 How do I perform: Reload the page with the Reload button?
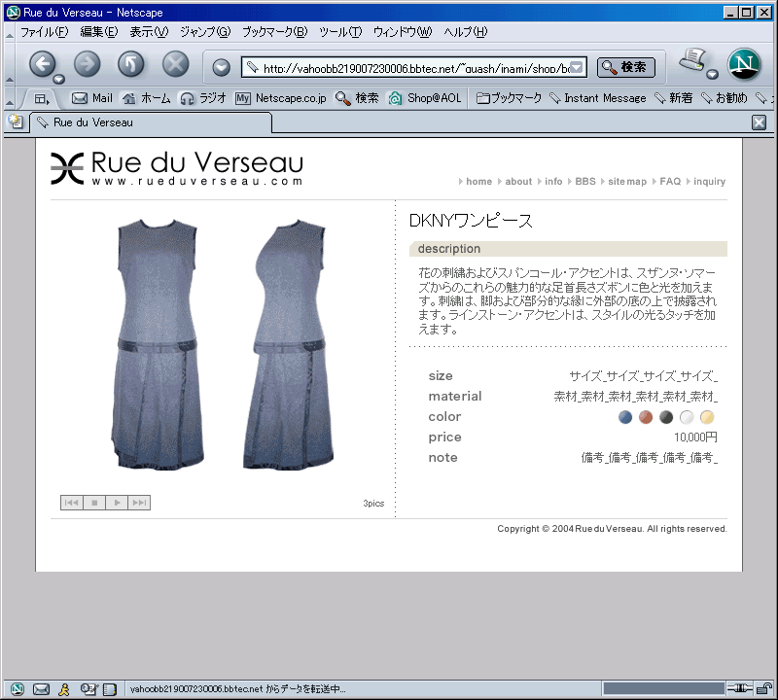[x=131, y=64]
